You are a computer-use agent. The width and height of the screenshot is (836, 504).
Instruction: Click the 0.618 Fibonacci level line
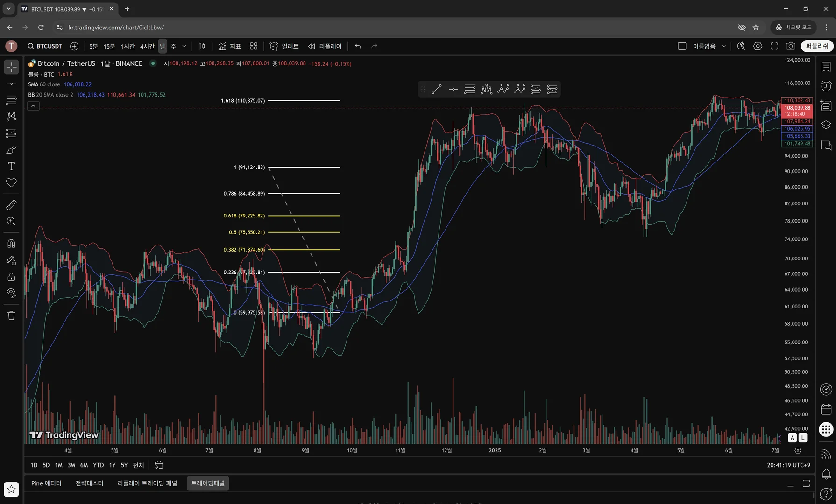[304, 216]
